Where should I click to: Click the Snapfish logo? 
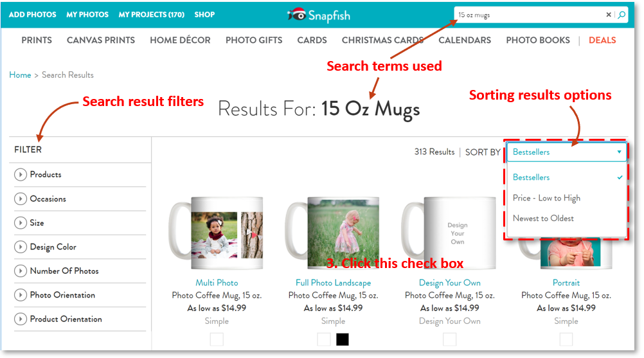(x=319, y=15)
